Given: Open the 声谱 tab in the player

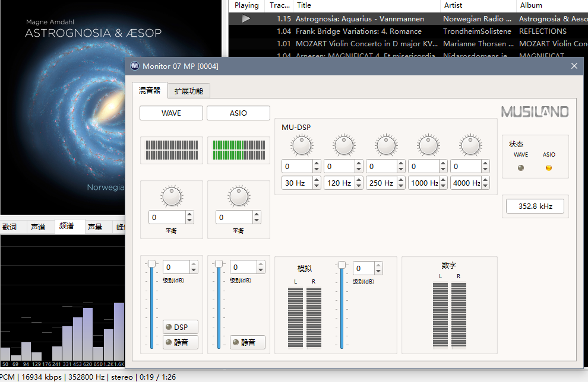Looking at the screenshot, I should [38, 227].
